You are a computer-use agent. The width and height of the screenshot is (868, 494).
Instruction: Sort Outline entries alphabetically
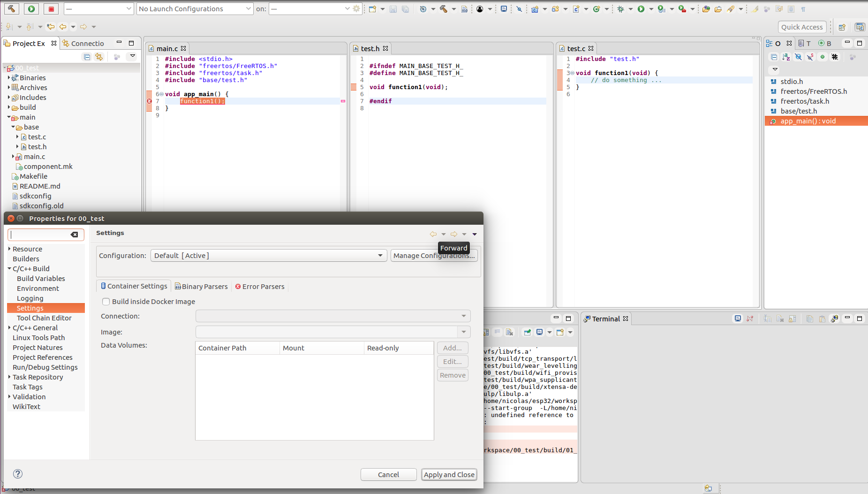[786, 57]
